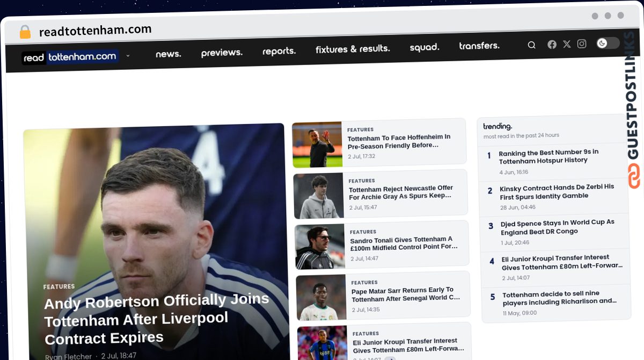Open the previews. menu item
This screenshot has height=360, width=644.
[222, 53]
